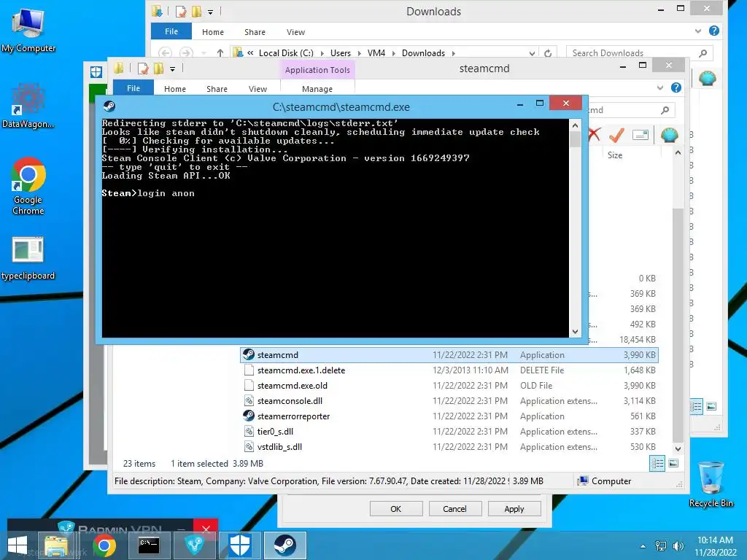Click Cancel in properties dialog
Viewport: 747px width, 560px height.
click(455, 508)
